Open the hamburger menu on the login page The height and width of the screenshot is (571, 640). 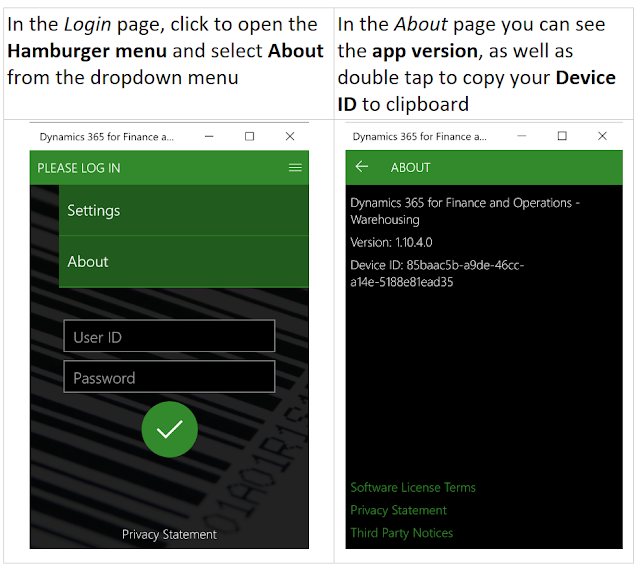point(295,168)
